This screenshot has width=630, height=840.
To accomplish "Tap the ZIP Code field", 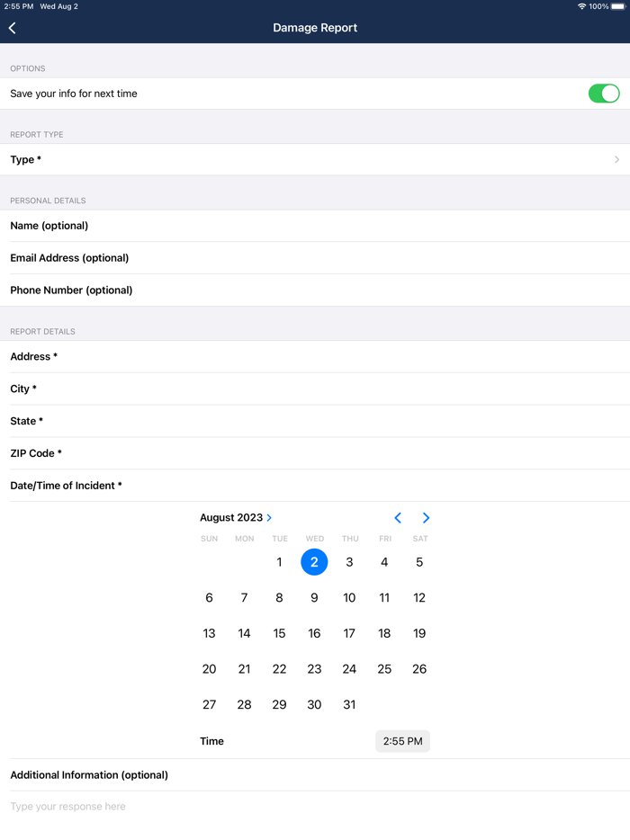I will tap(315, 453).
